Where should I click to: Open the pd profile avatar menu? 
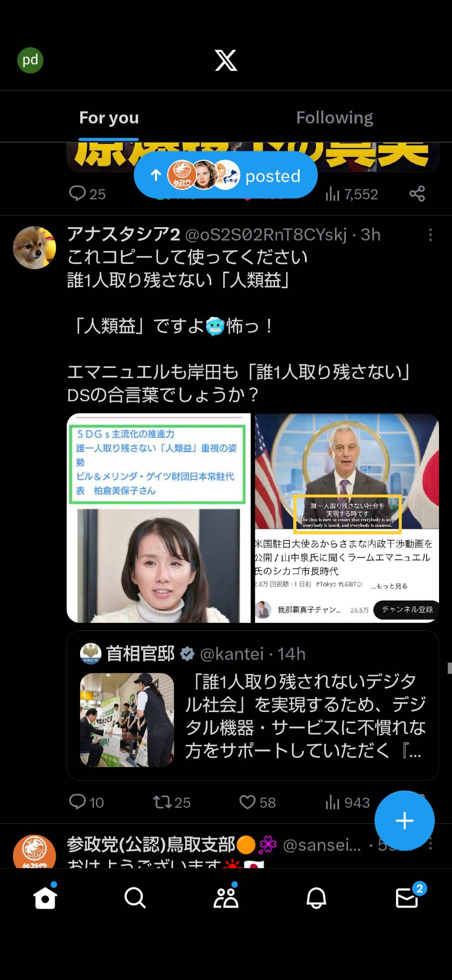(30, 60)
